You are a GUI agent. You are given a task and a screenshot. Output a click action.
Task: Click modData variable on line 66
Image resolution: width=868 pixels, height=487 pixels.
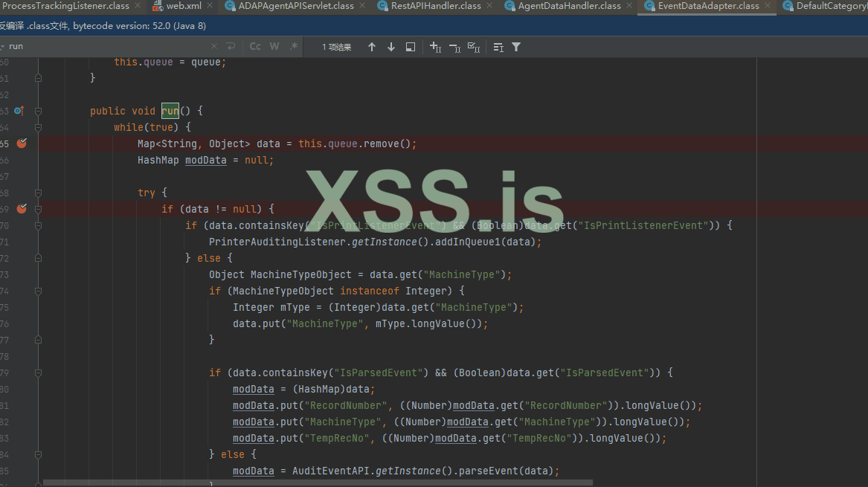click(206, 160)
